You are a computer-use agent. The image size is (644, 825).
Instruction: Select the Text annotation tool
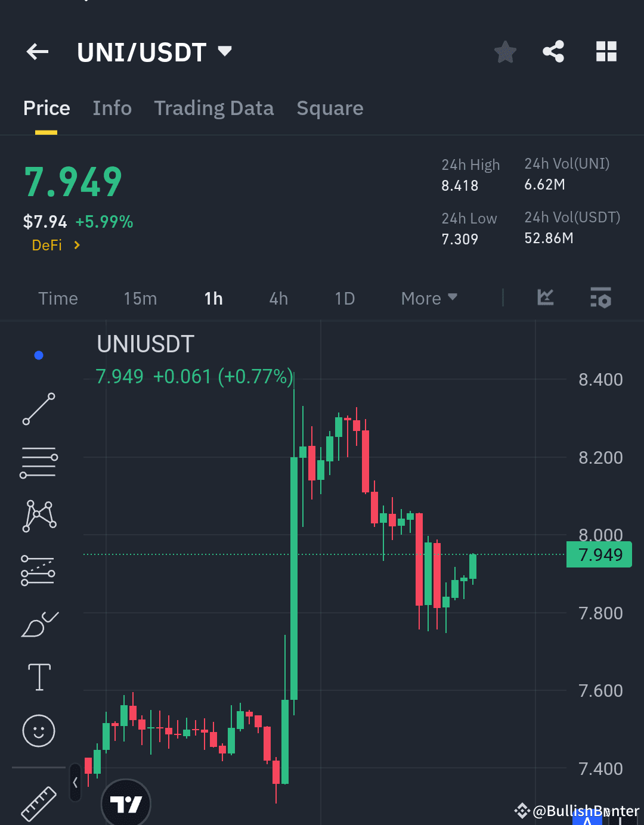click(x=38, y=677)
